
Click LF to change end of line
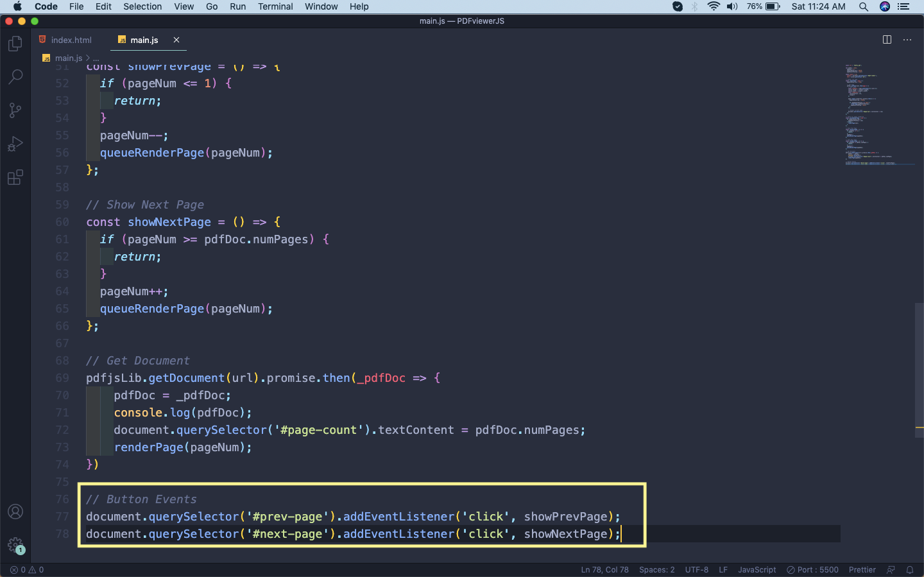click(x=723, y=569)
